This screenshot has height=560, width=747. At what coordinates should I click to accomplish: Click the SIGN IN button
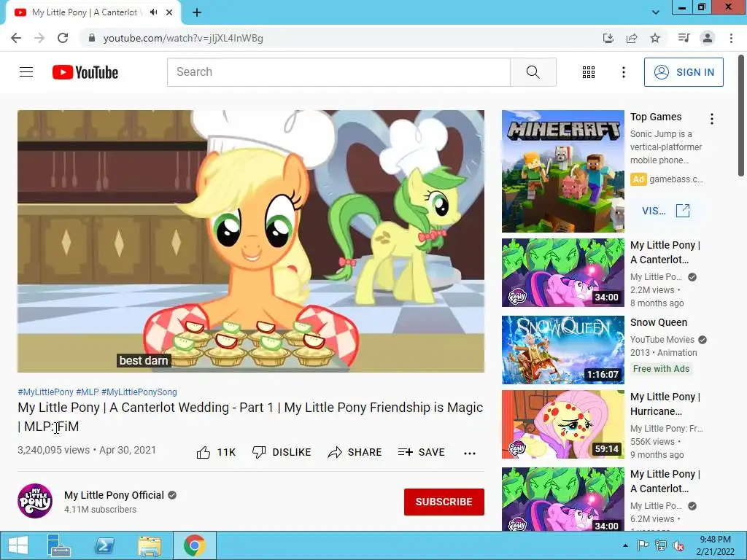tap(684, 72)
